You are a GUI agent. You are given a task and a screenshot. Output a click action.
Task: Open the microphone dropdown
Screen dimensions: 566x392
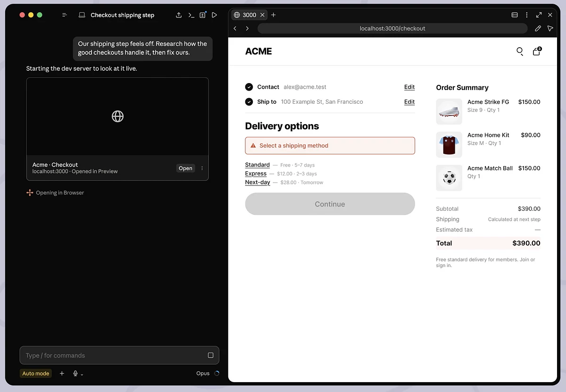[x=78, y=373]
